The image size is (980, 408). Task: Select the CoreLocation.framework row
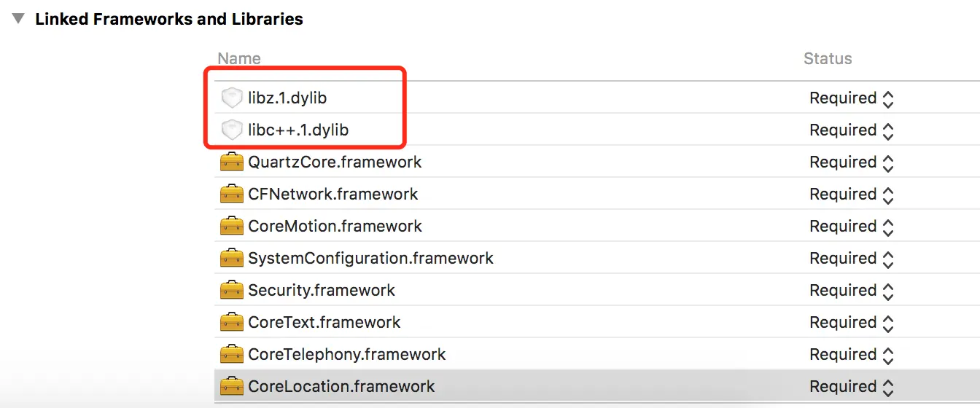(597, 386)
